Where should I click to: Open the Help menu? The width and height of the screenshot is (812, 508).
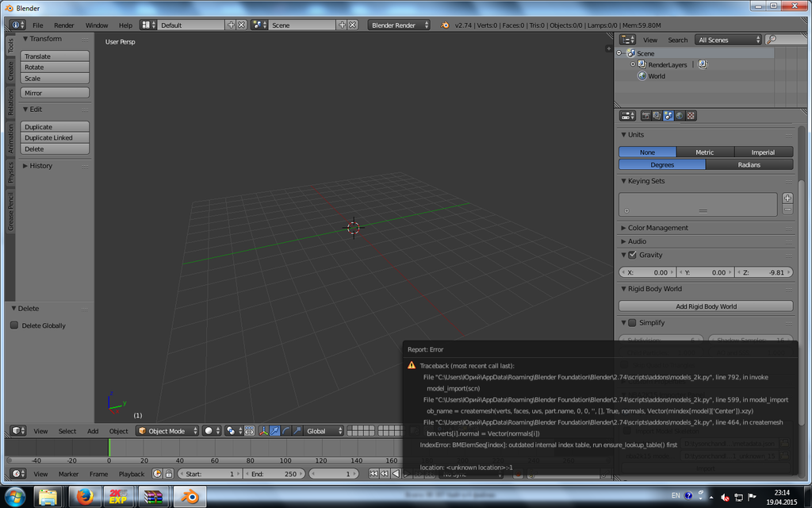pos(125,25)
